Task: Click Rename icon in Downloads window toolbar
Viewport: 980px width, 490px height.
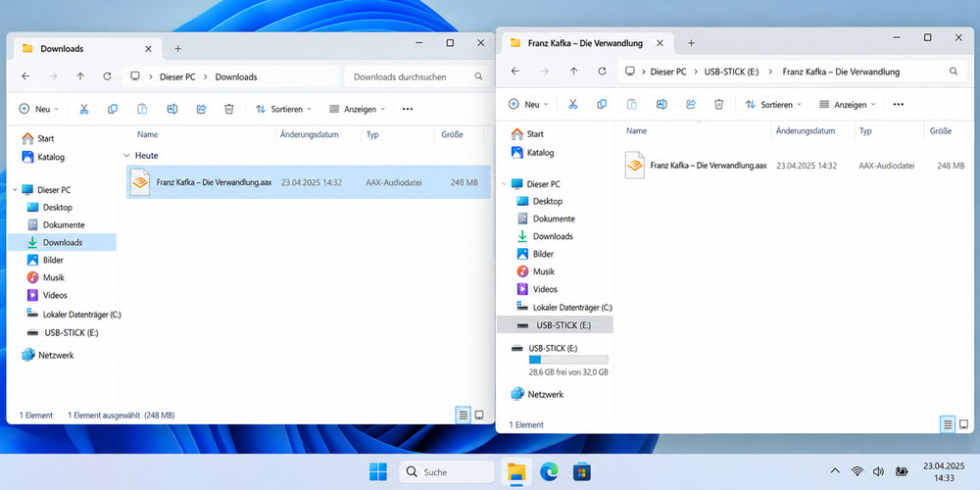Action: tap(171, 109)
